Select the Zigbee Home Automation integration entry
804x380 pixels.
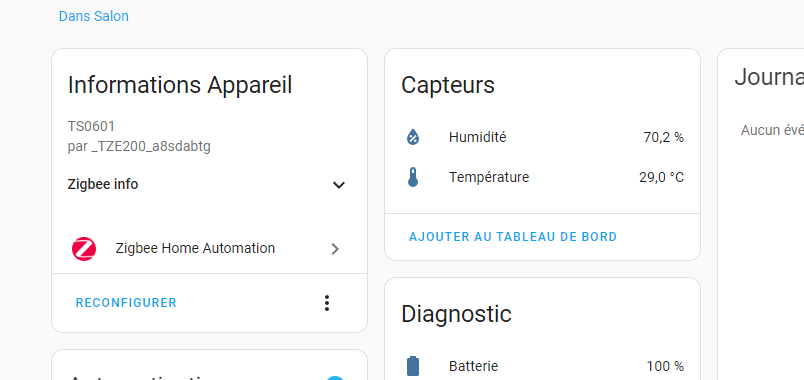coord(210,249)
